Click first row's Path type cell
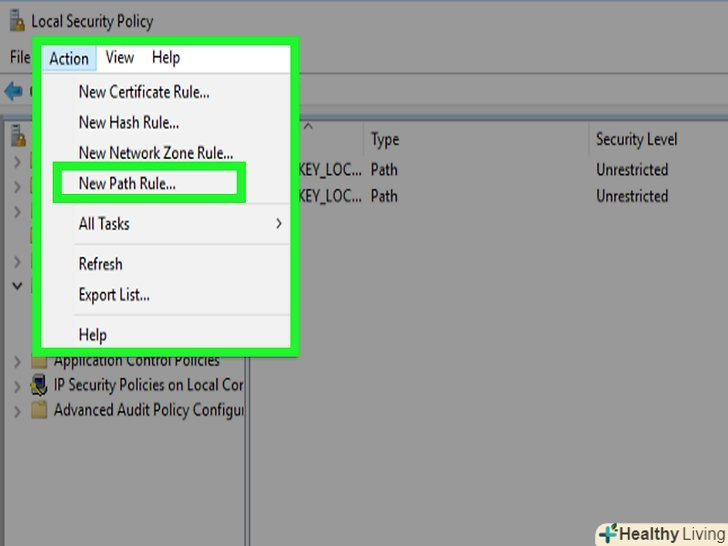 384,169
